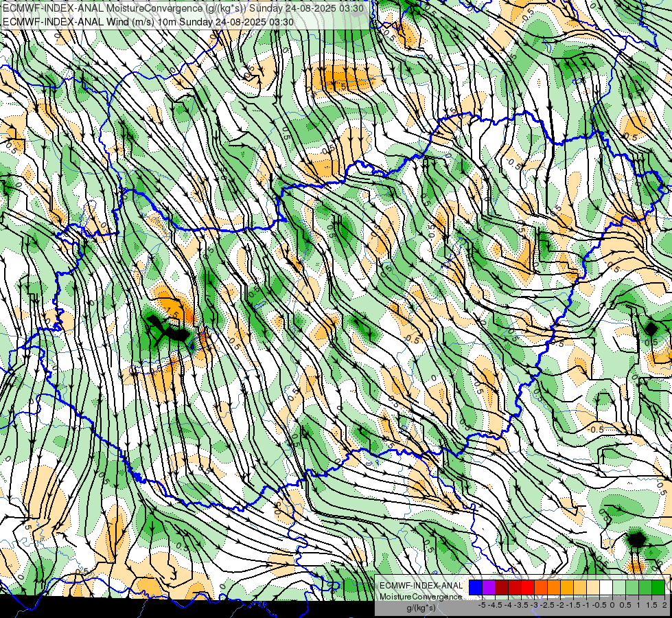Image resolution: width=672 pixels, height=618 pixels.
Task: Select the white legend swatch
Action: click(606, 587)
